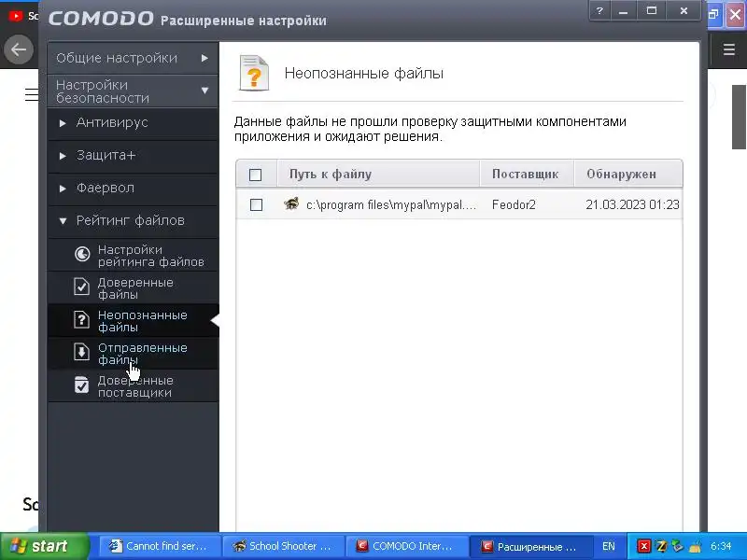Click the Доверенные поставщики checkbox list icon
This screenshot has width=747, height=560.
pyautogui.click(x=82, y=385)
